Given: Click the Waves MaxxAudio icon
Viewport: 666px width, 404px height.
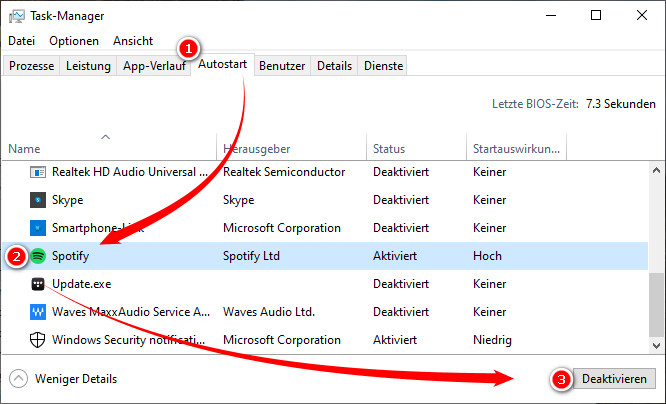Looking at the screenshot, I should click(x=38, y=312).
